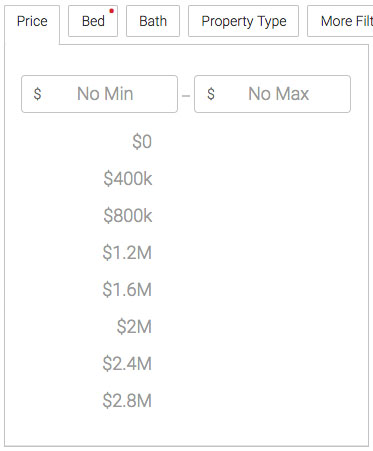Click the dash between price fields
373x451 pixels.
coord(186,96)
